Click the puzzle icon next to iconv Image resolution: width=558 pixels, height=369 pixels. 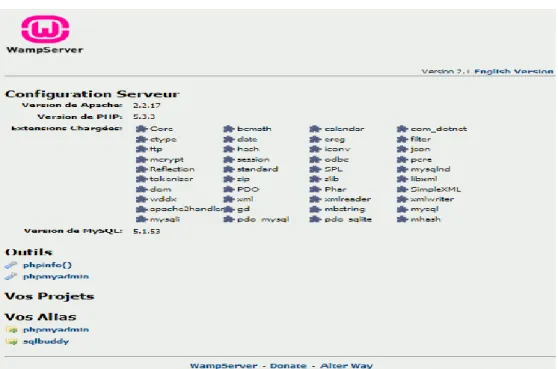(316, 149)
